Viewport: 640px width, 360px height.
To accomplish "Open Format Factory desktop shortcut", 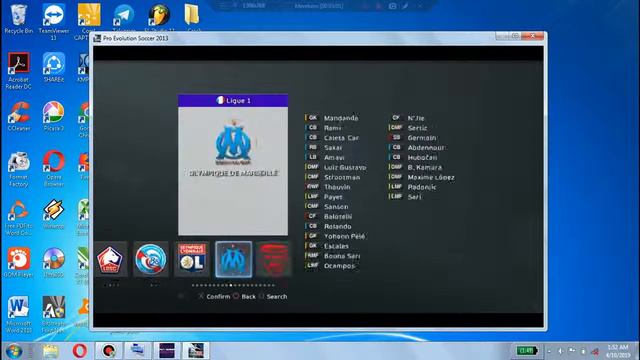I will (x=18, y=169).
